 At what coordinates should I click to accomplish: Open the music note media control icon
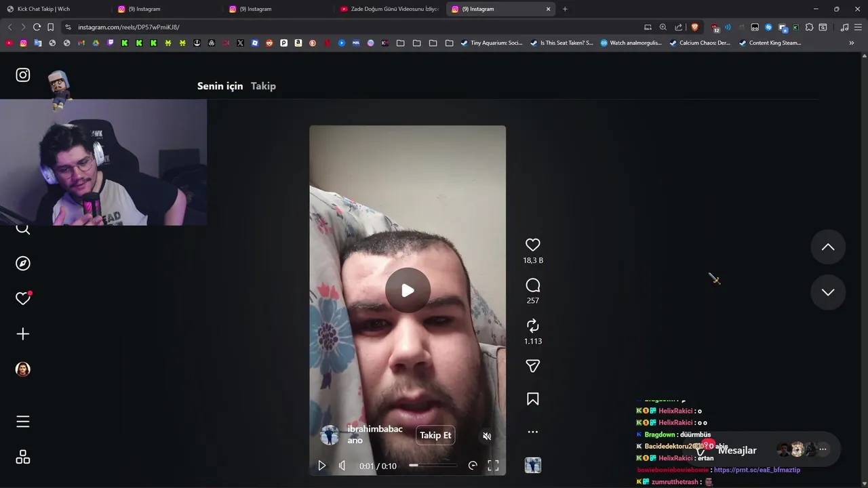844,27
